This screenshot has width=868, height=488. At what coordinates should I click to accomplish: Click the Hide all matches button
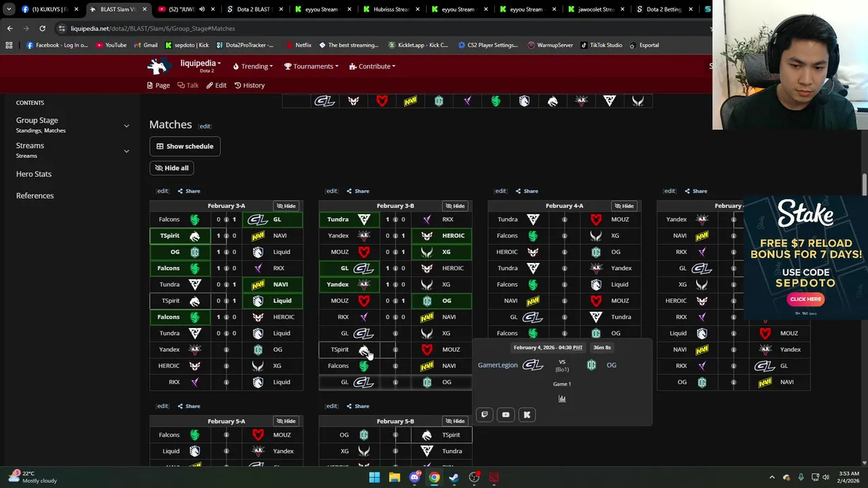[172, 168]
